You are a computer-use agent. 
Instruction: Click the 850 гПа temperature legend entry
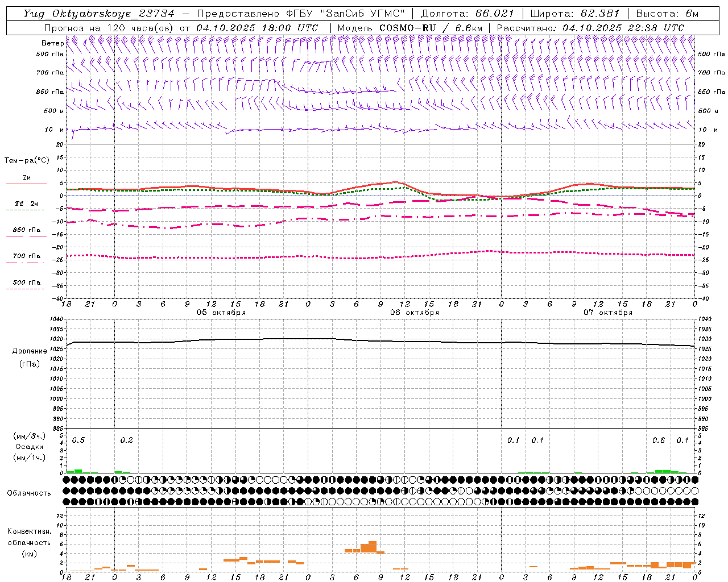pos(27,232)
